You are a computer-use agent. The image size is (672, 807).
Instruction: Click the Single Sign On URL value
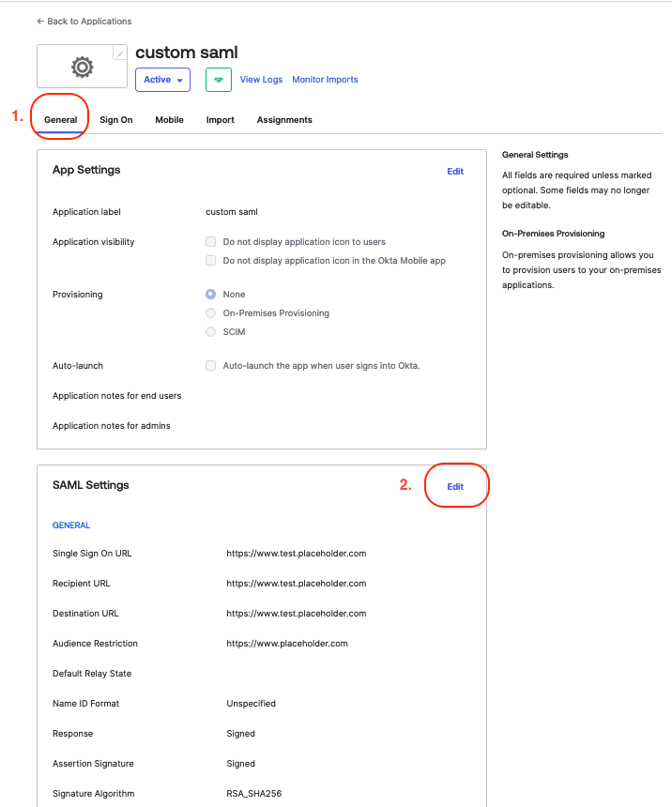pyautogui.click(x=296, y=554)
